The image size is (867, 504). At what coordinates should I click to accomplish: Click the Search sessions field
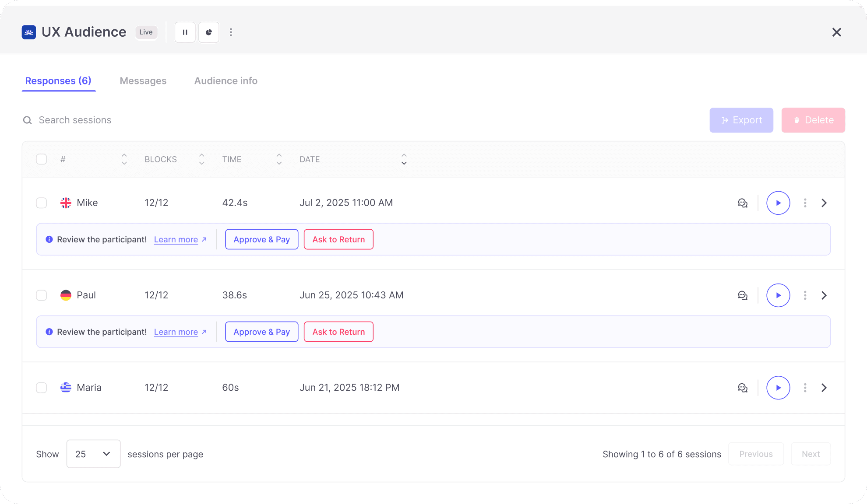click(75, 120)
